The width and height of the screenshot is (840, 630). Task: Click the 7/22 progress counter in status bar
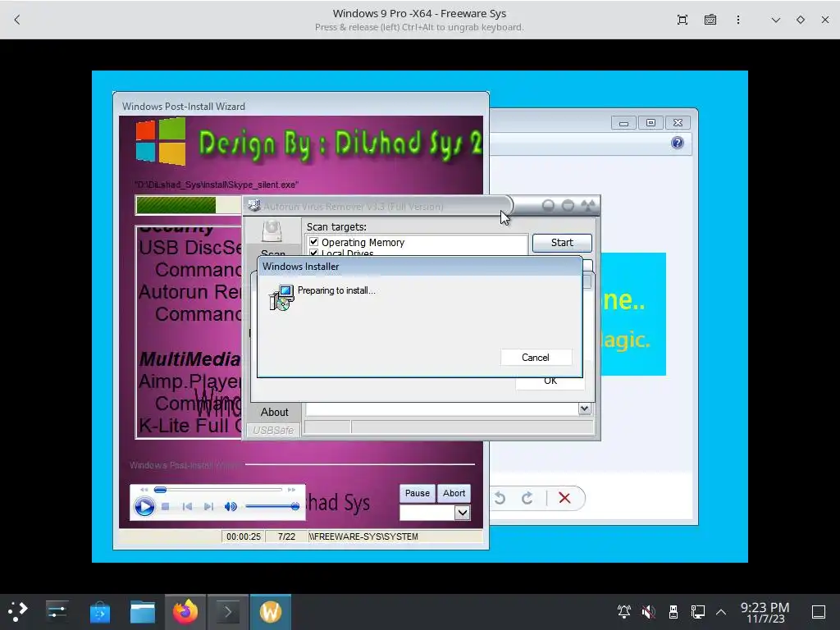pos(286,536)
